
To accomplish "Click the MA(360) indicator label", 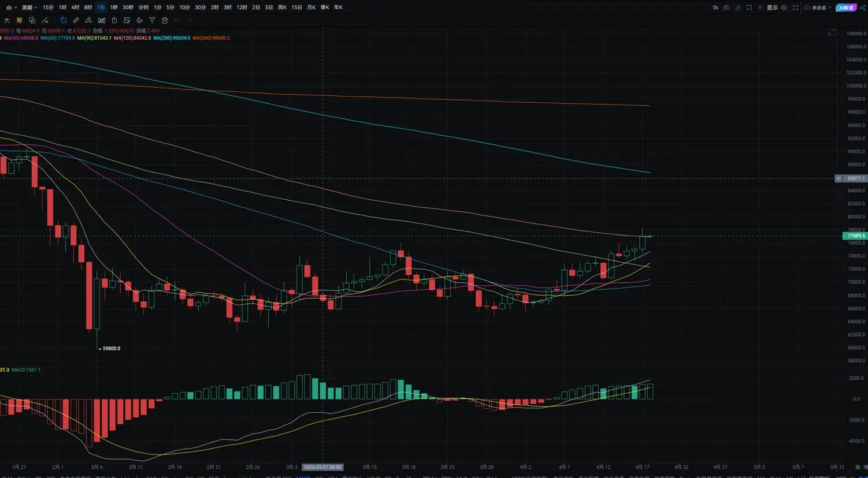I will click(211, 38).
